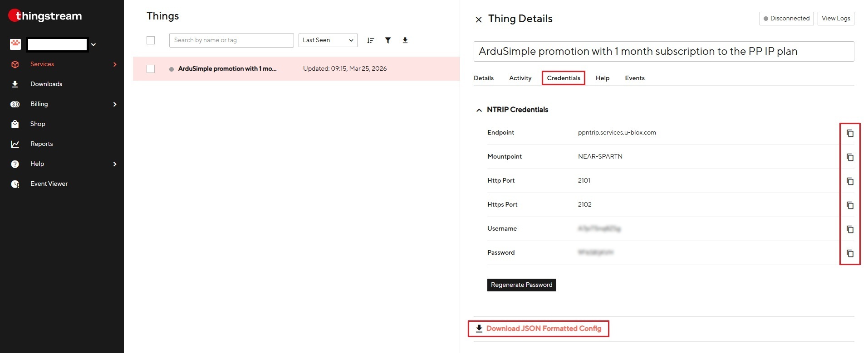Switch to the Activity tab
The image size is (868, 353).
point(520,78)
